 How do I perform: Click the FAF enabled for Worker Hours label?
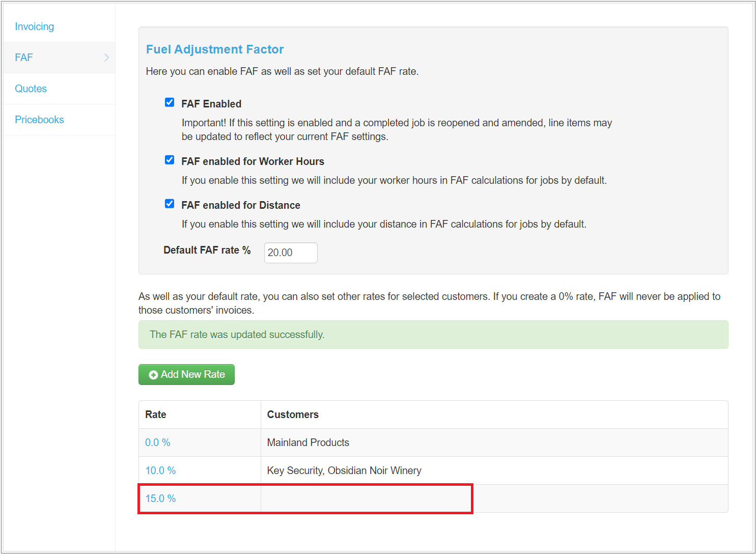click(253, 161)
